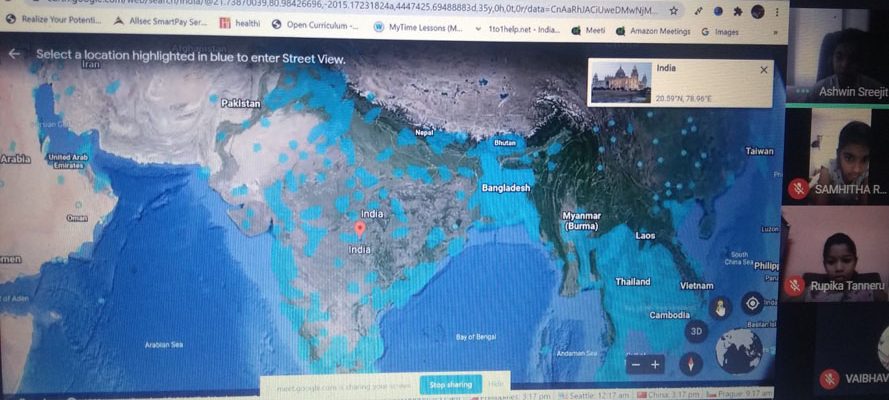889x400 pixels.
Task: Open the Open Curriculum bookmark
Action: (315, 25)
